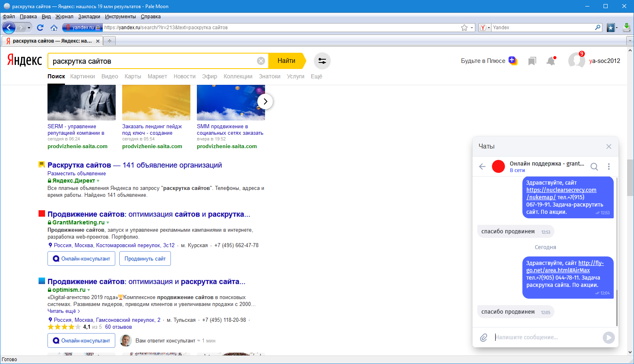Open the Инструменты menu

[x=121, y=17]
